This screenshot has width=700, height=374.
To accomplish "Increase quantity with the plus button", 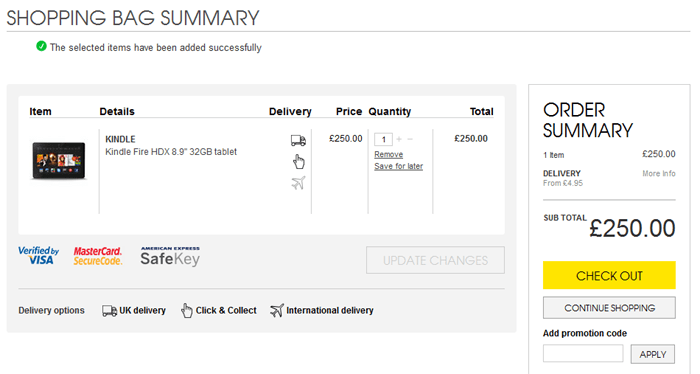I will 399,139.
